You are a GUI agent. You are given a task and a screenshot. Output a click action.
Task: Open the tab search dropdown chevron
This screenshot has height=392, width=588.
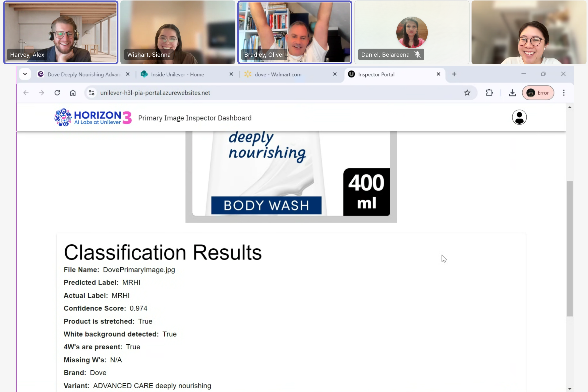[x=25, y=74]
